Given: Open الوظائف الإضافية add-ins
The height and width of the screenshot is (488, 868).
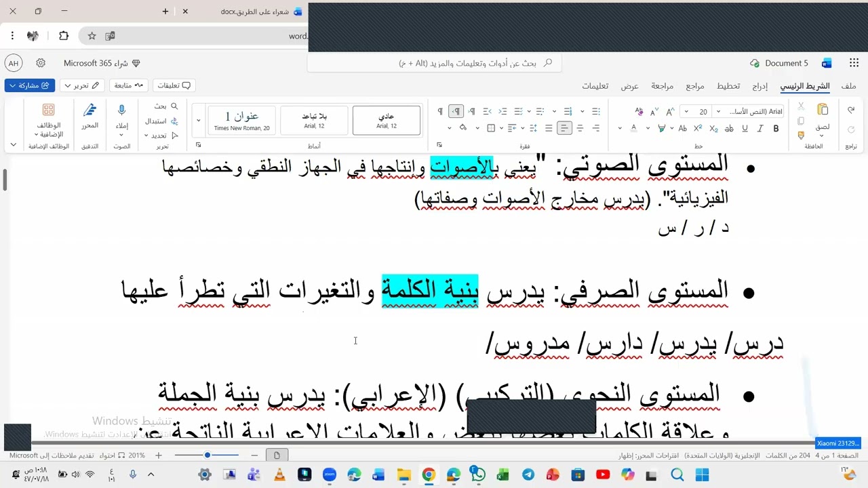Looking at the screenshot, I should click(48, 120).
